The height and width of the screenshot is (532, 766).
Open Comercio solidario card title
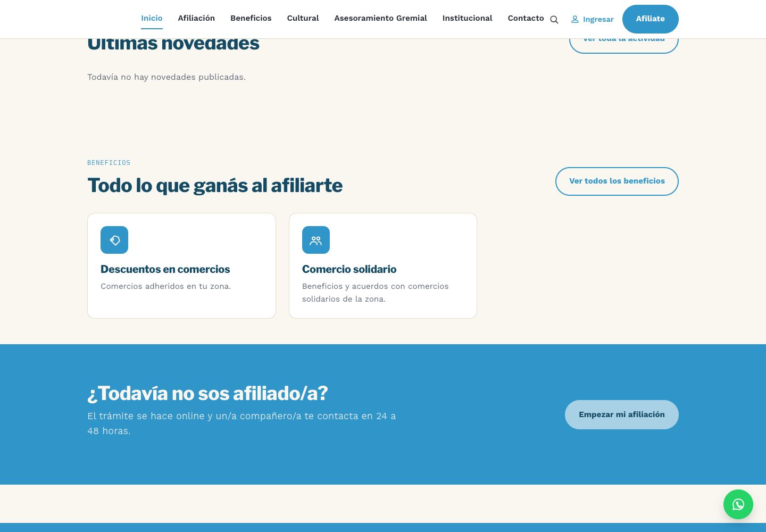coord(349,269)
